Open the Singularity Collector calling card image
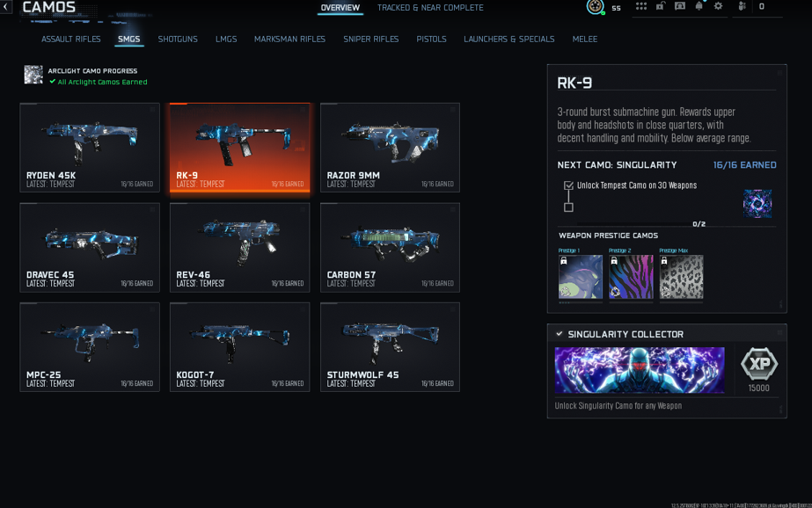This screenshot has width=812, height=508. [640, 370]
